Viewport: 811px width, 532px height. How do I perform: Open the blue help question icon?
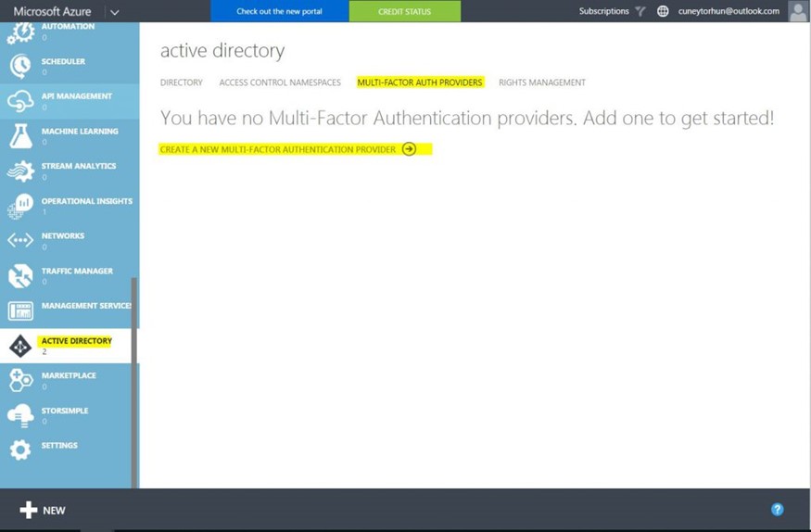pyautogui.click(x=777, y=509)
